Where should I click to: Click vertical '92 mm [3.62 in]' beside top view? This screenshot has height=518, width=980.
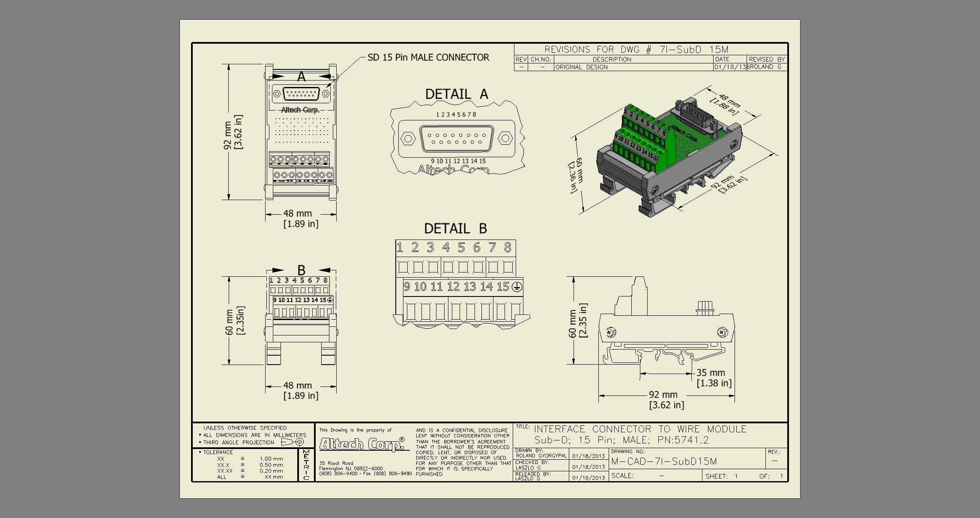[x=233, y=132]
